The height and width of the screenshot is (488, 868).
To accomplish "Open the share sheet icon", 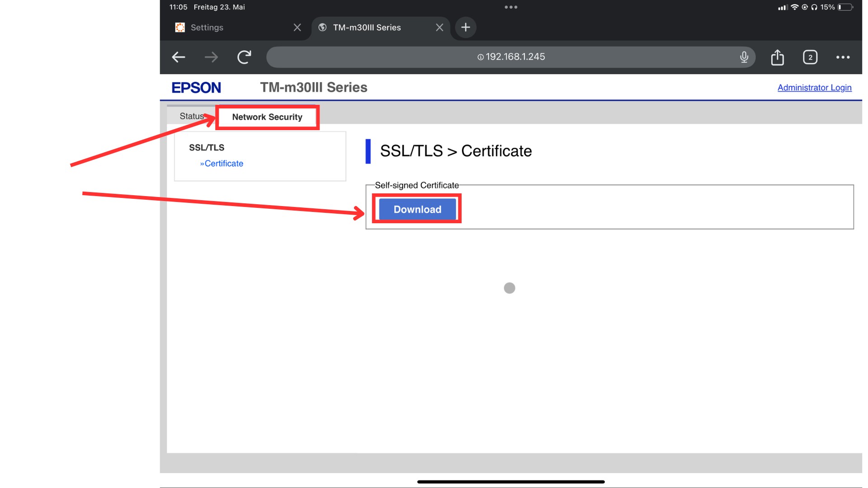I will pos(777,57).
